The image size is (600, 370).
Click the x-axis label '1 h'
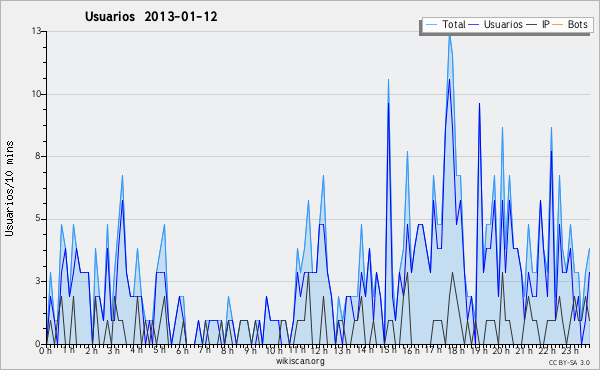(x=69, y=350)
